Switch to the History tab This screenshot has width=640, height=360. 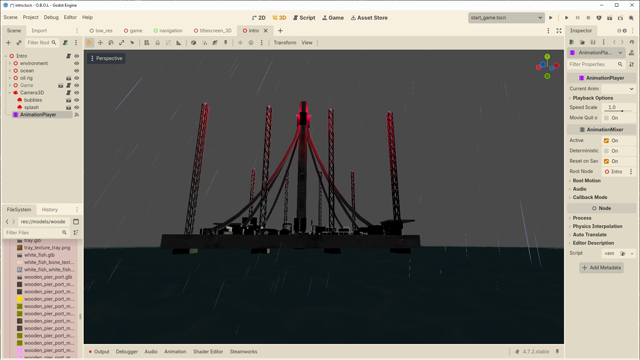click(x=50, y=209)
